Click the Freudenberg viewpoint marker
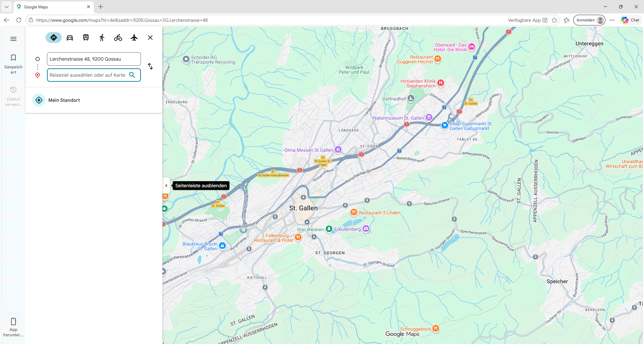The width and height of the screenshot is (644, 344). click(366, 228)
